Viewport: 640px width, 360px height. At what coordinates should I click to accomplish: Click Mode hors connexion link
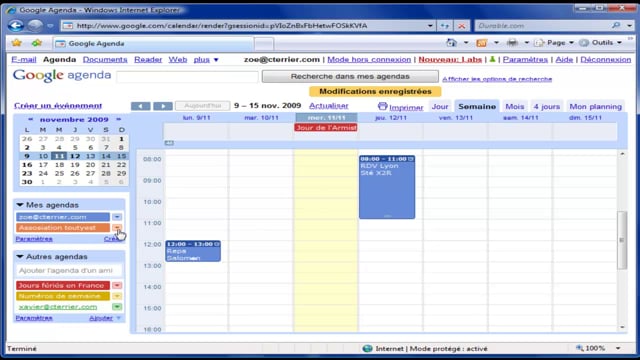[369, 60]
